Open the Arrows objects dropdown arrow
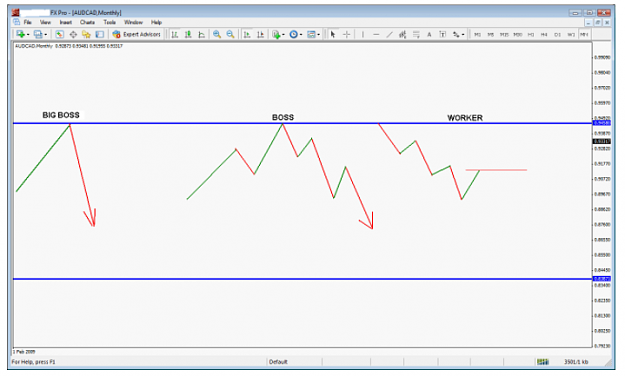625x376 pixels. (463, 35)
